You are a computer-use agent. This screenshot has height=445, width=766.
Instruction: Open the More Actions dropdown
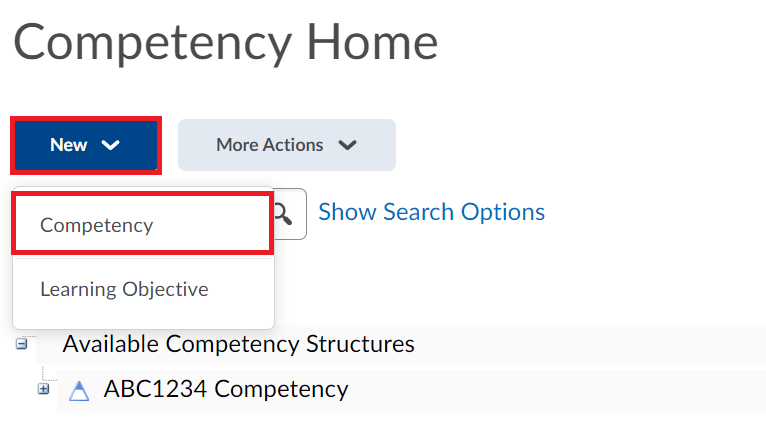[x=287, y=145]
